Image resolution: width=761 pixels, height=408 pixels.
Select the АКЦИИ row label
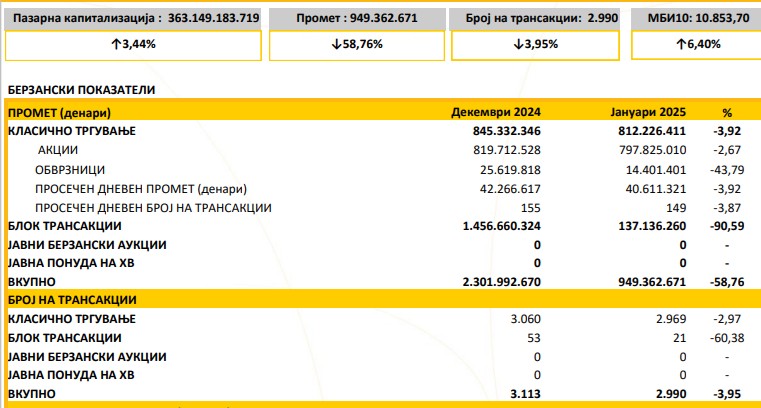click(x=60, y=150)
